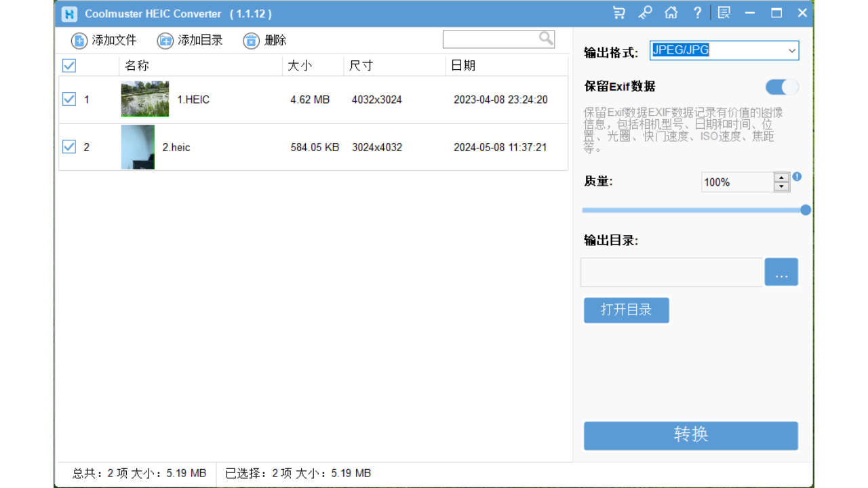Click the search magnifier icon
This screenshot has width=868, height=488.
coord(546,39)
